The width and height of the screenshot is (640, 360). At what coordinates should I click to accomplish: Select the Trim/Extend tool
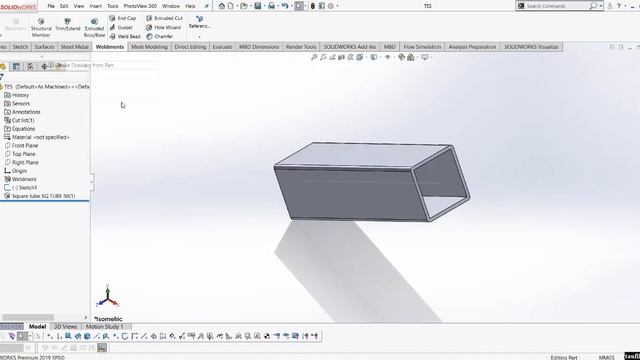coord(68,25)
